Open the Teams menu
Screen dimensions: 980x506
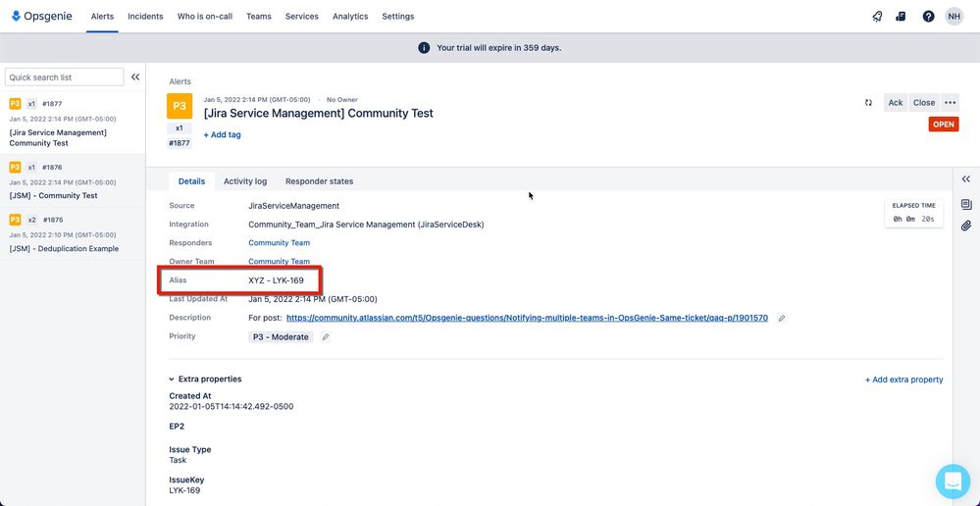pyautogui.click(x=259, y=17)
